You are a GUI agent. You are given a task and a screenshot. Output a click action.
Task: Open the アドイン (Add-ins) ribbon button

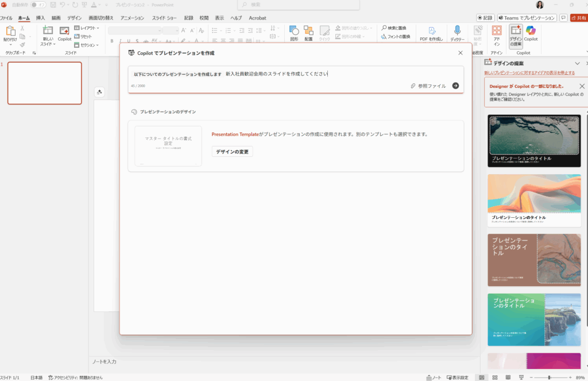(x=497, y=33)
